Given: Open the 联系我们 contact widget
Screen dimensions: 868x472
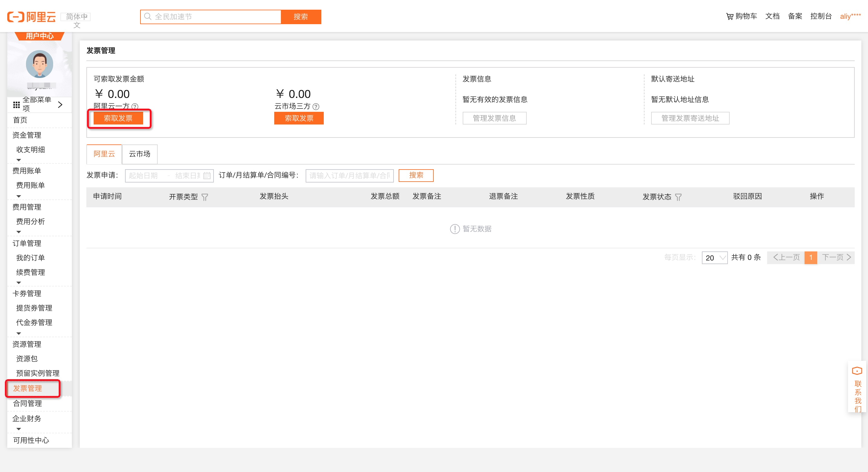Looking at the screenshot, I should [857, 387].
